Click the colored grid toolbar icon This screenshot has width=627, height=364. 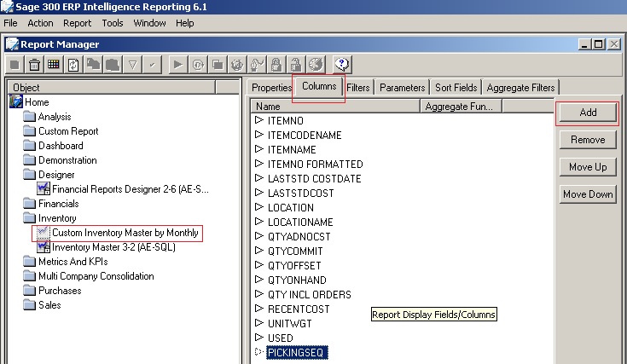tap(54, 64)
